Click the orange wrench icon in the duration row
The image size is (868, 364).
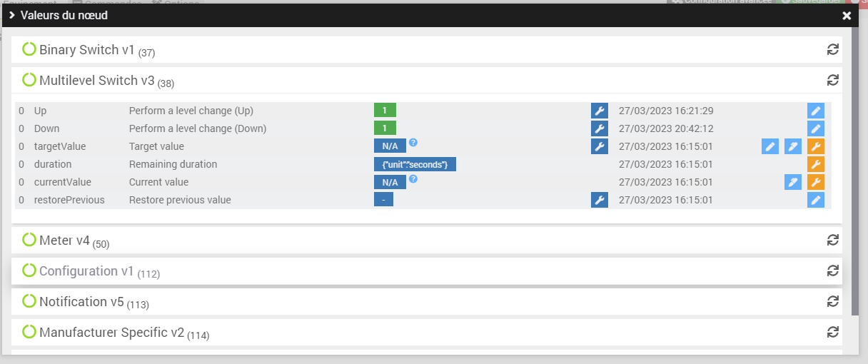point(815,164)
